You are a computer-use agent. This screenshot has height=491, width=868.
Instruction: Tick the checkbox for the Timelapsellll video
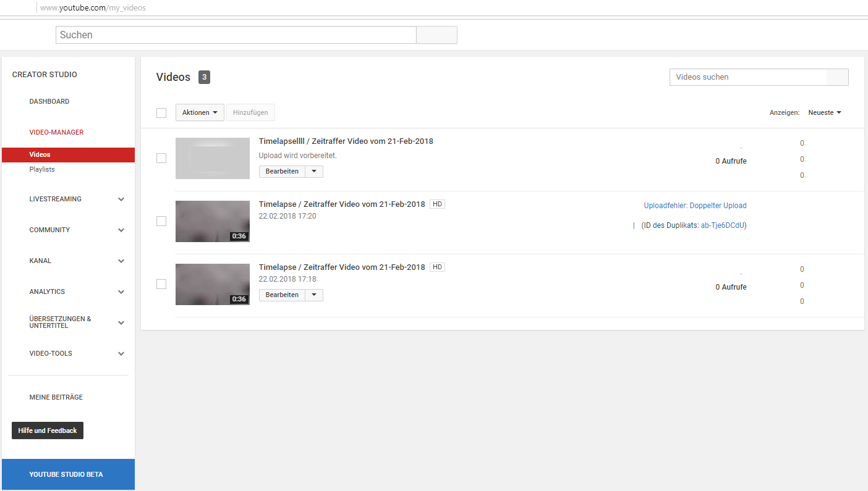click(161, 158)
